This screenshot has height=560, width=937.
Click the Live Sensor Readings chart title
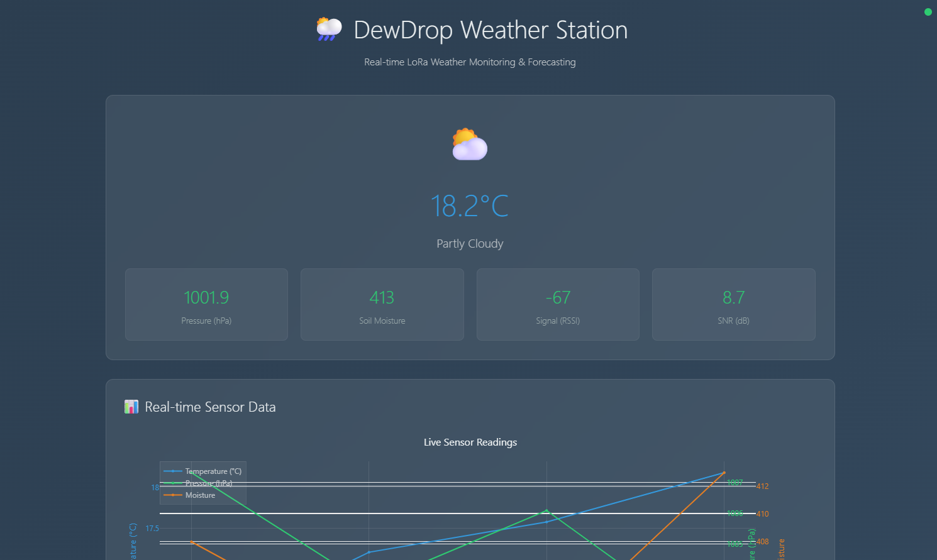tap(470, 442)
